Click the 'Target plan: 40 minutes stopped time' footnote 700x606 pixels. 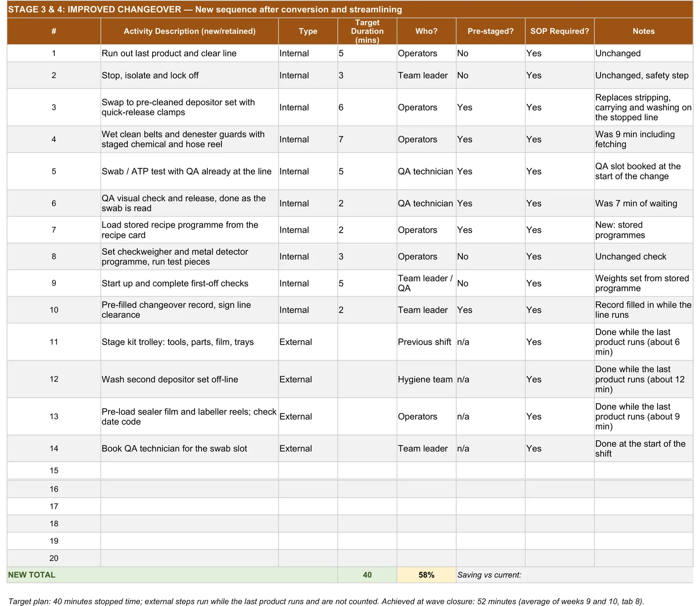[x=326, y=601]
